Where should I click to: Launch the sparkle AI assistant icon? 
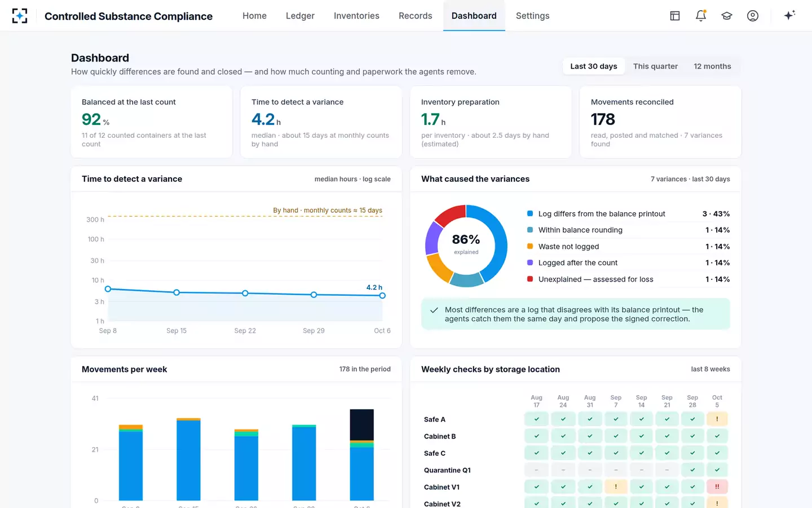[789, 15]
